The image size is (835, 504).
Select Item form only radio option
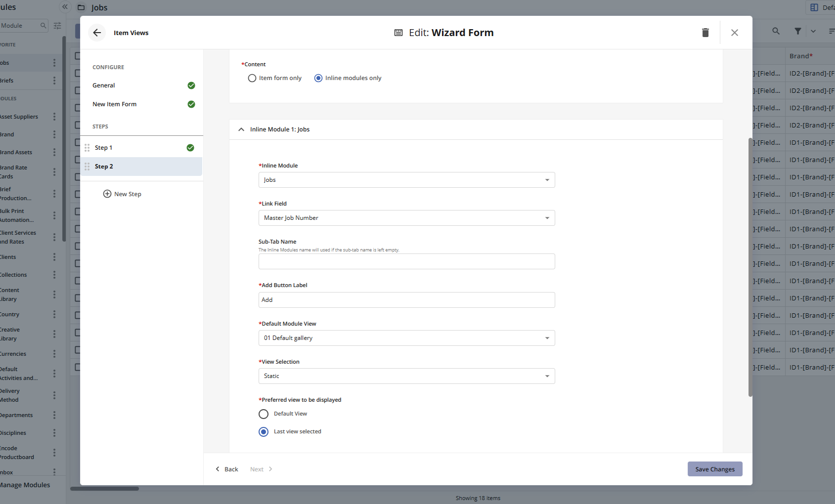click(252, 78)
